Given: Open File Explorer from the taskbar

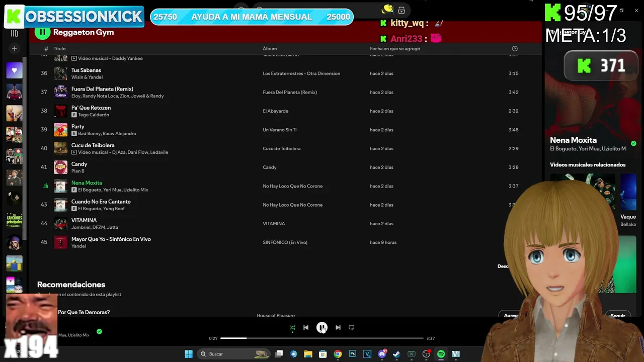Looking at the screenshot, I should (x=308, y=354).
